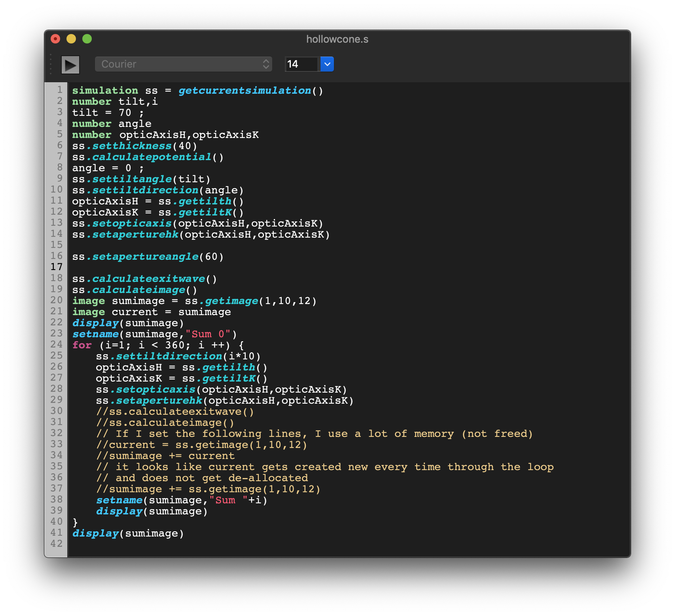Click line number 1 in the gutter
Image resolution: width=675 pixels, height=616 pixels.
[59, 90]
